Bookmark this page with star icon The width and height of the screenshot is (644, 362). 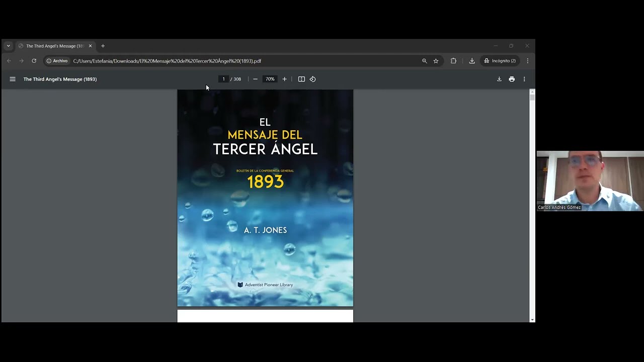pos(436,61)
